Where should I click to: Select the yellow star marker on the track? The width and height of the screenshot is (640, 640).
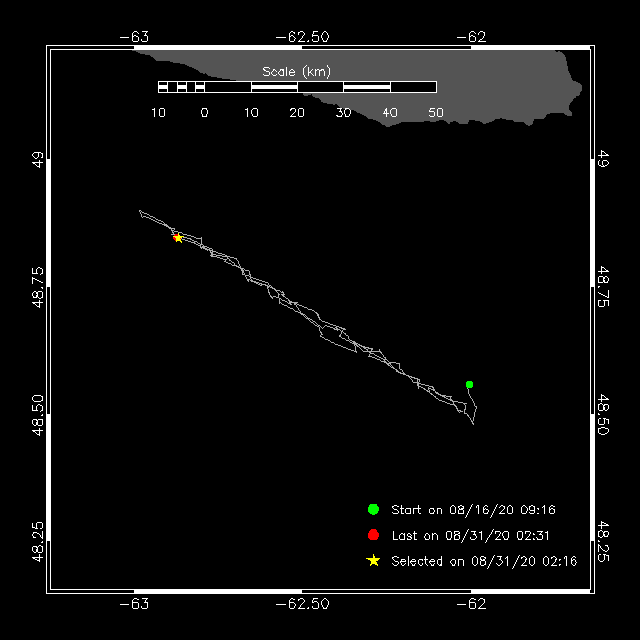pyautogui.click(x=178, y=238)
